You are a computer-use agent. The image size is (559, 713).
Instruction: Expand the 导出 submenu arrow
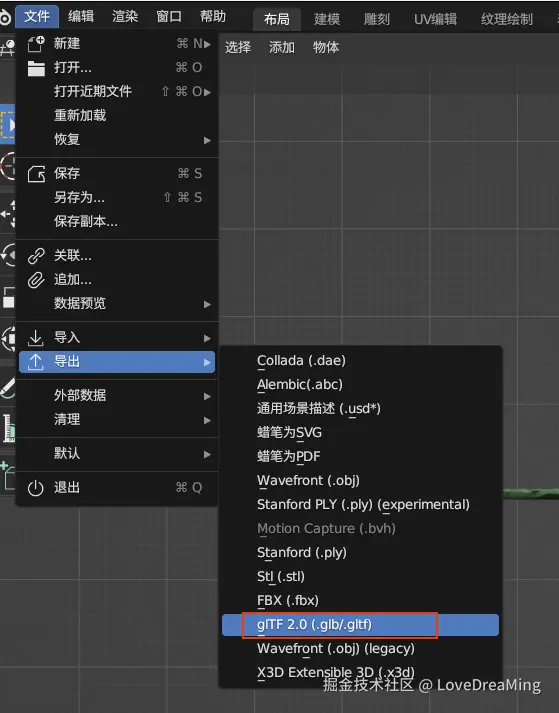point(207,362)
